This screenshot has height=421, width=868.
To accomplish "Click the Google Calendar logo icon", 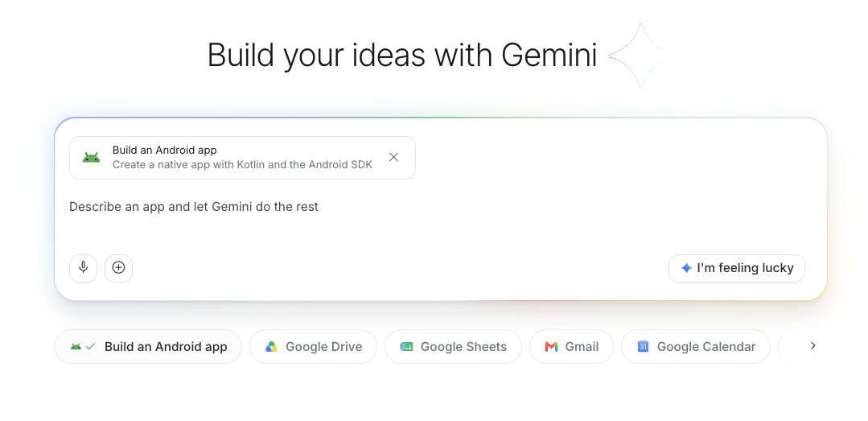I will pos(643,347).
